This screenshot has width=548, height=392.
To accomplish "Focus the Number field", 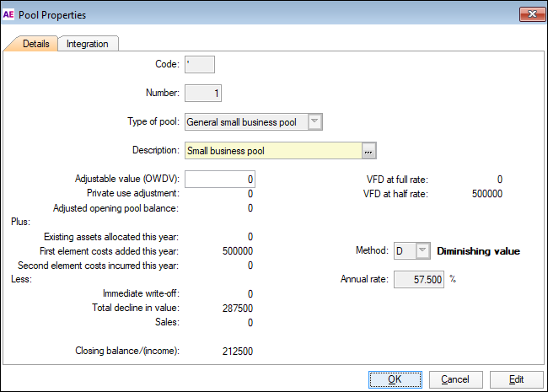I will click(x=203, y=93).
